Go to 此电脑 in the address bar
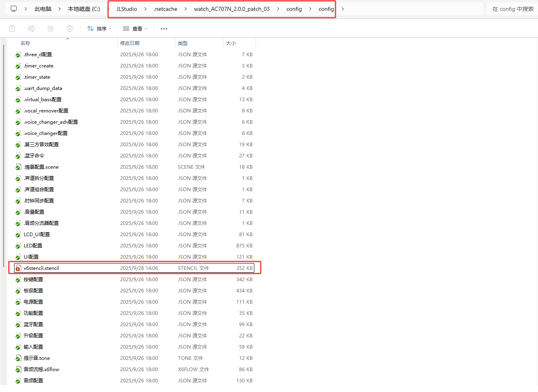The height and width of the screenshot is (392, 538). [43, 9]
